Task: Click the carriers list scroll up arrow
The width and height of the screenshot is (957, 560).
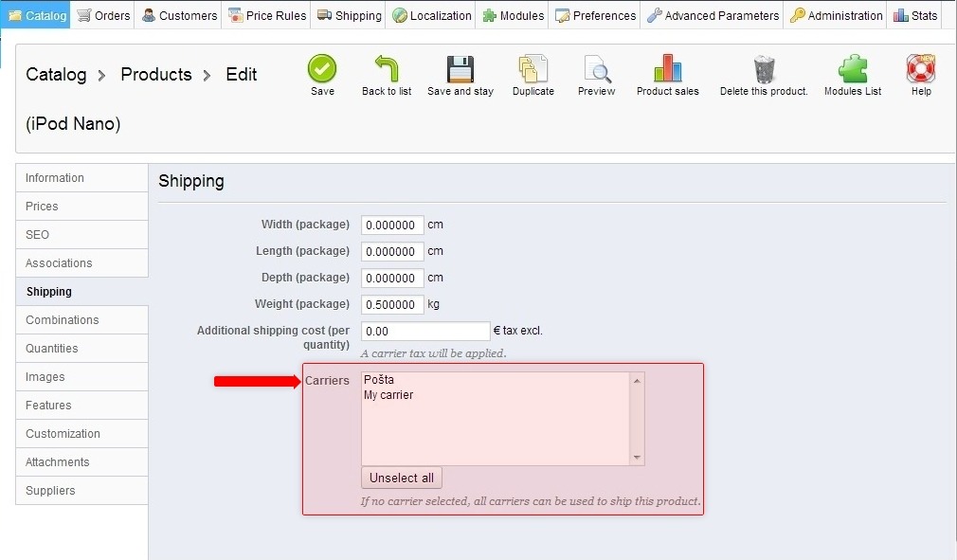Action: point(637,380)
